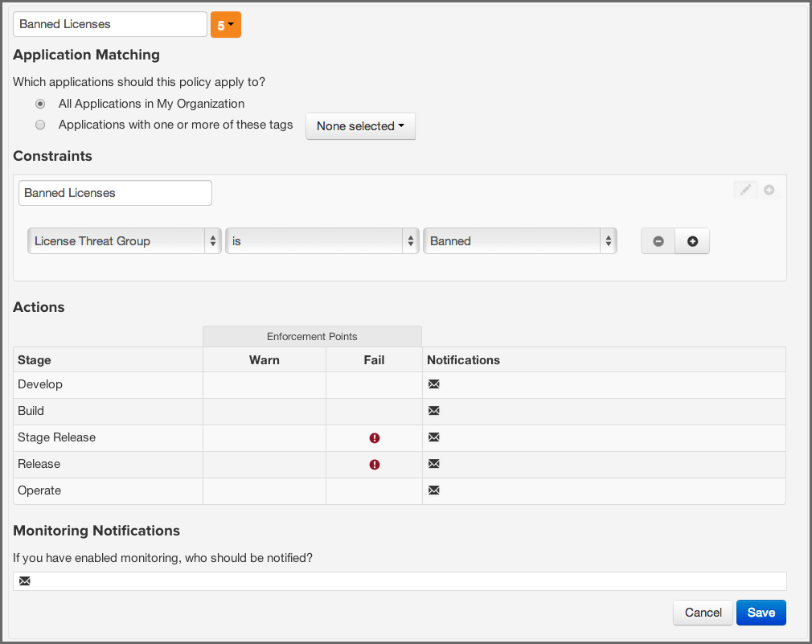
Task: Remove the condition with the minus icon
Action: (658, 240)
